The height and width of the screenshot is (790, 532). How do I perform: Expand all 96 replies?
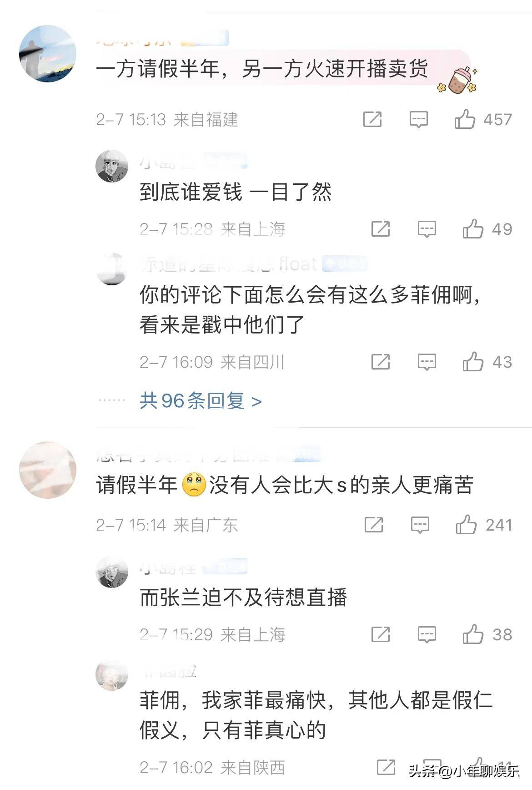(201, 401)
